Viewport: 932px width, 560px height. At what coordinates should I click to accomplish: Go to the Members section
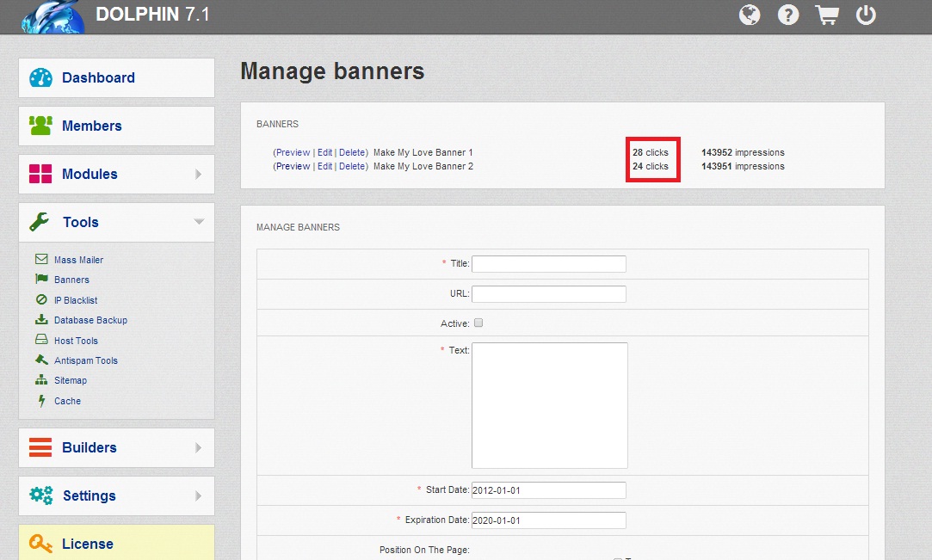(x=91, y=126)
